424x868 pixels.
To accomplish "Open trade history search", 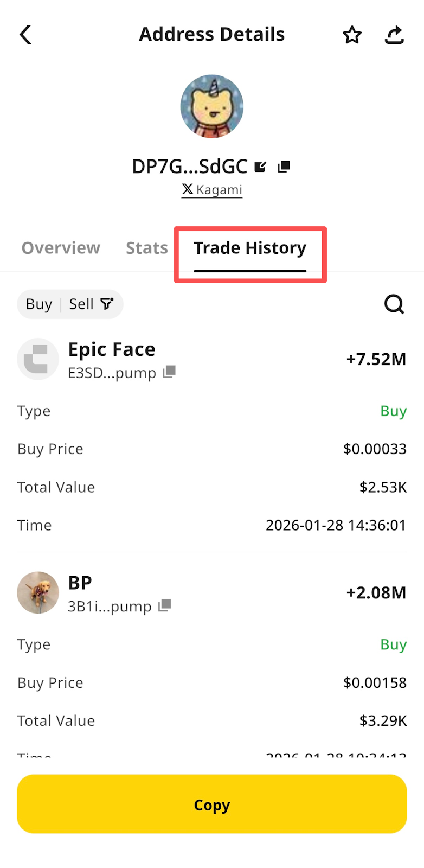I will point(394,304).
